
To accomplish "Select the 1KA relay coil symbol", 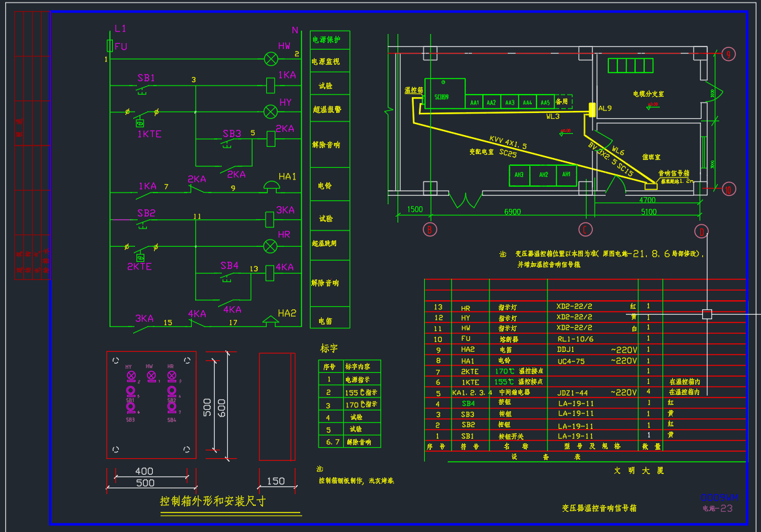I will click(x=270, y=84).
